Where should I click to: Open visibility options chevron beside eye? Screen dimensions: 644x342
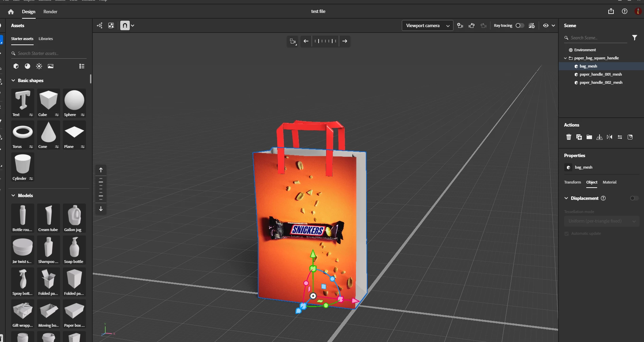click(x=553, y=25)
